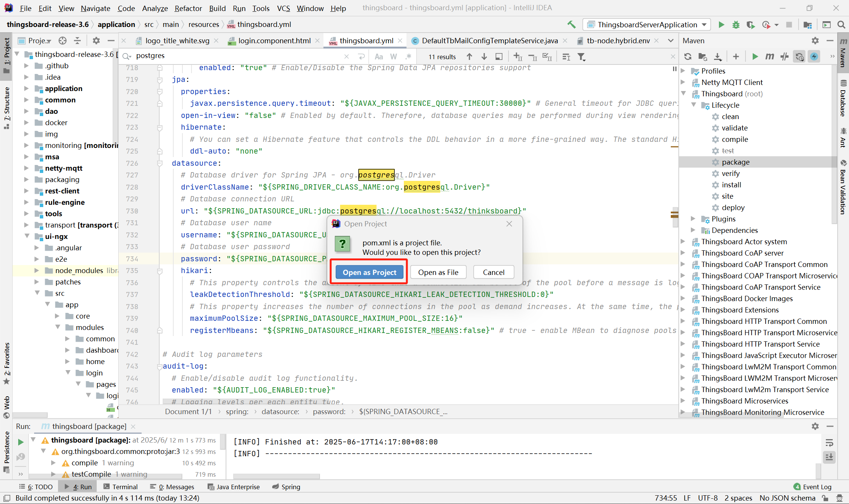Open Project panel settings gear

pos(96,41)
